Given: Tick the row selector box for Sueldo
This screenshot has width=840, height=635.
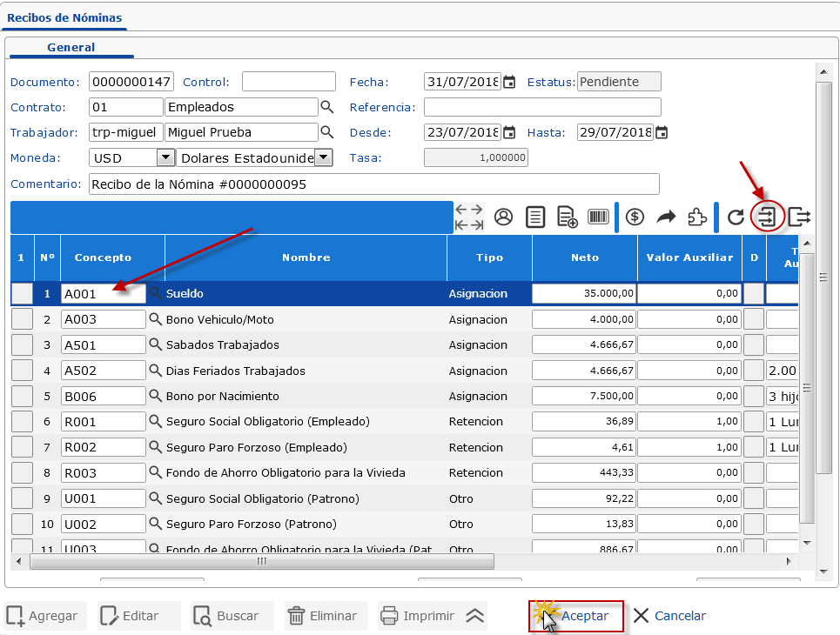Looking at the screenshot, I should click(22, 294).
